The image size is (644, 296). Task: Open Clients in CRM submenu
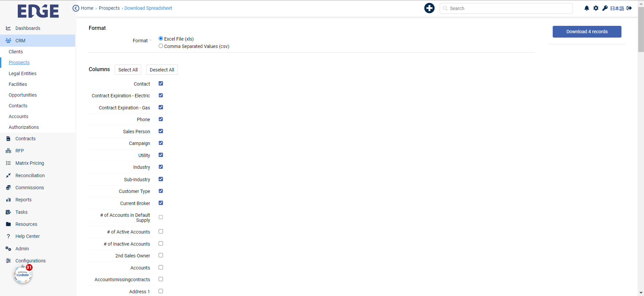click(x=16, y=52)
